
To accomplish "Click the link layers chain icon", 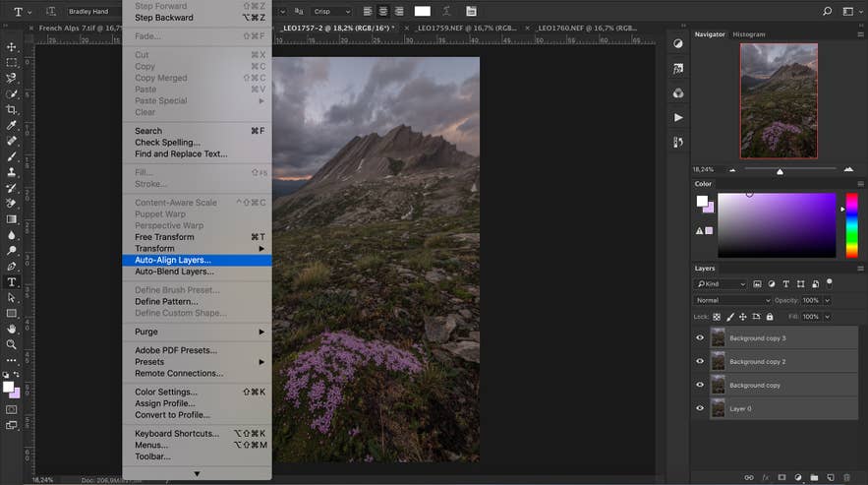I will coord(749,477).
